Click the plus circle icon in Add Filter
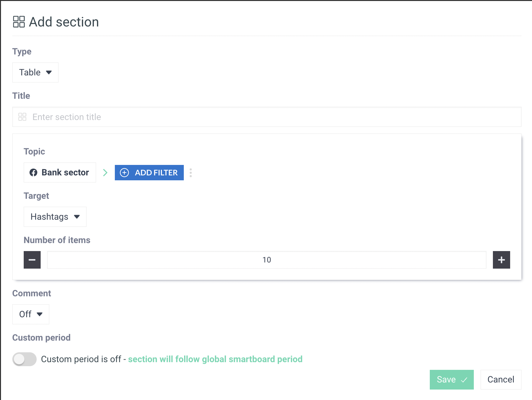 coord(124,173)
